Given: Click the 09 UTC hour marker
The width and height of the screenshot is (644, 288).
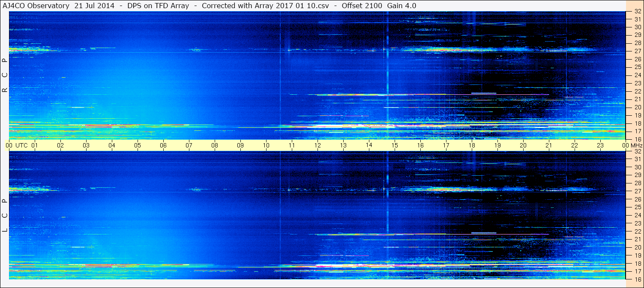Looking at the screenshot, I should pyautogui.click(x=240, y=145).
